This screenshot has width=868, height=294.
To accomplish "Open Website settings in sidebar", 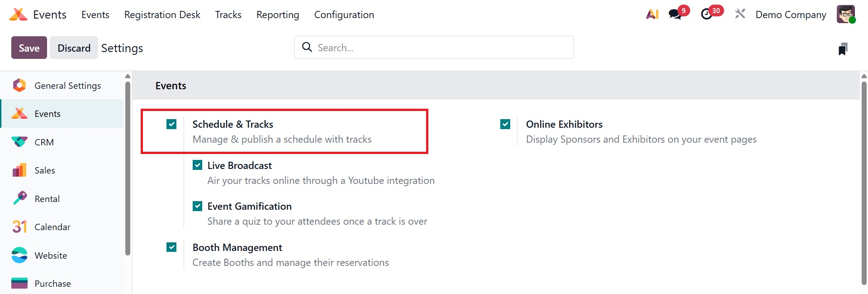I will pyautogui.click(x=51, y=255).
